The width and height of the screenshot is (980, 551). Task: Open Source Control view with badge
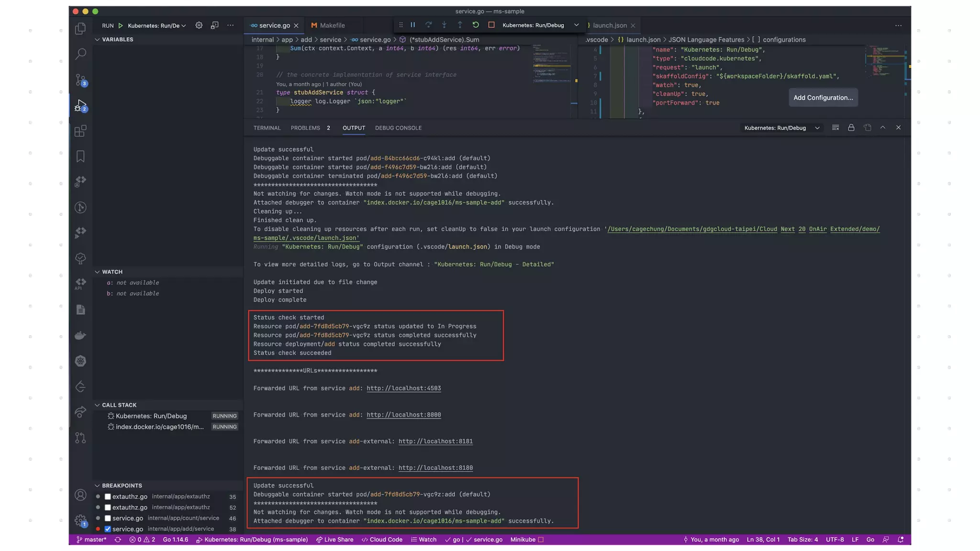[80, 79]
